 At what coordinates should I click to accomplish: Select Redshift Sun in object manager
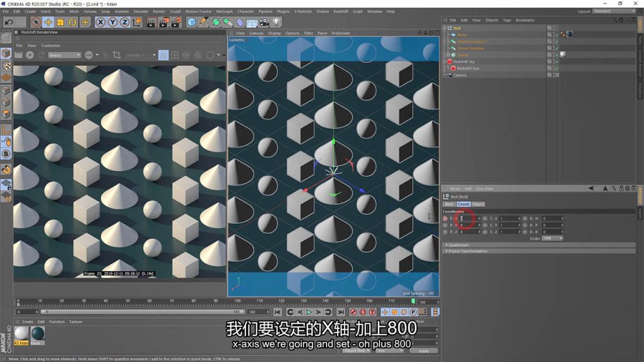tap(468, 68)
